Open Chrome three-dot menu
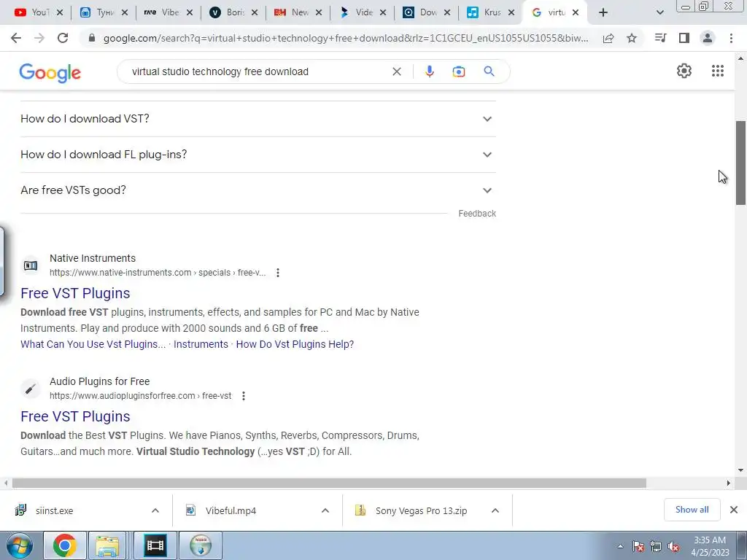Image resolution: width=747 pixels, height=560 pixels. [x=731, y=38]
